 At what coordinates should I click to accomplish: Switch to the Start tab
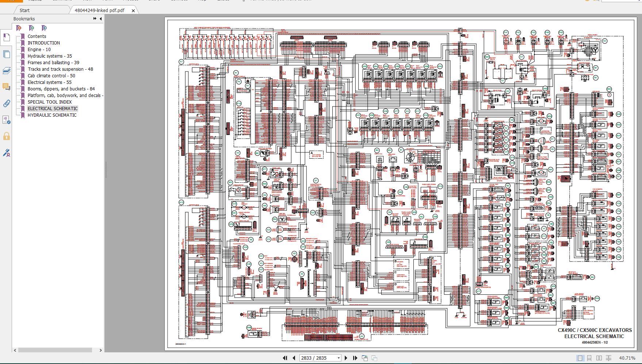coord(24,10)
